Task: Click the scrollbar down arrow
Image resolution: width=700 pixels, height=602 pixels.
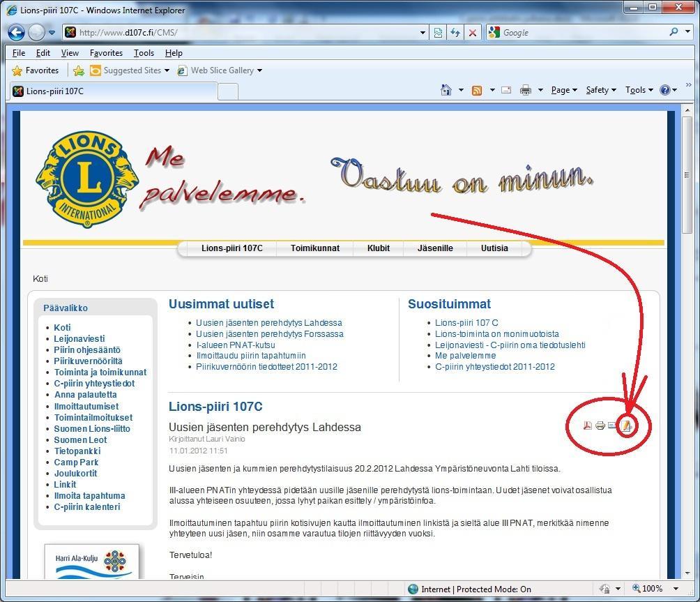Action: tap(687, 573)
